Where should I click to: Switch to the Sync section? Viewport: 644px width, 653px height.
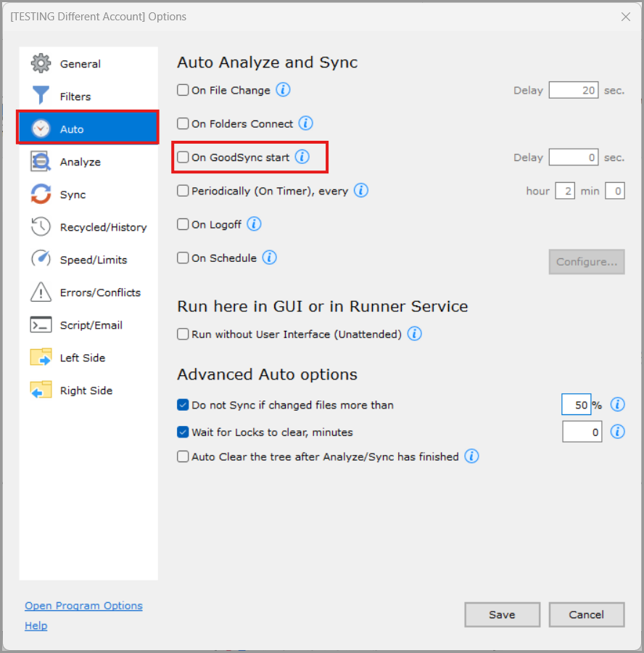(88, 194)
